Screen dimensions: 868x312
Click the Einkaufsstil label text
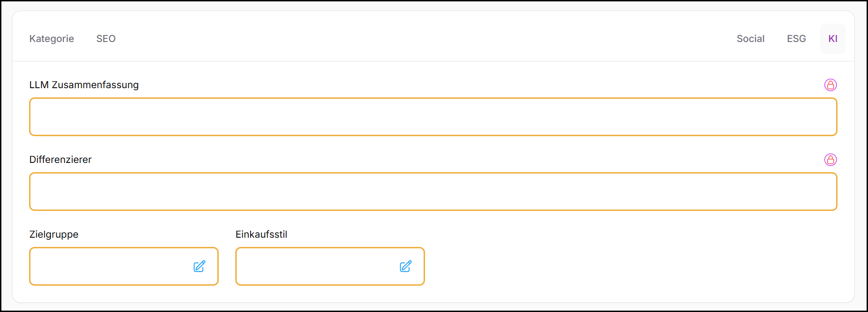coord(261,234)
